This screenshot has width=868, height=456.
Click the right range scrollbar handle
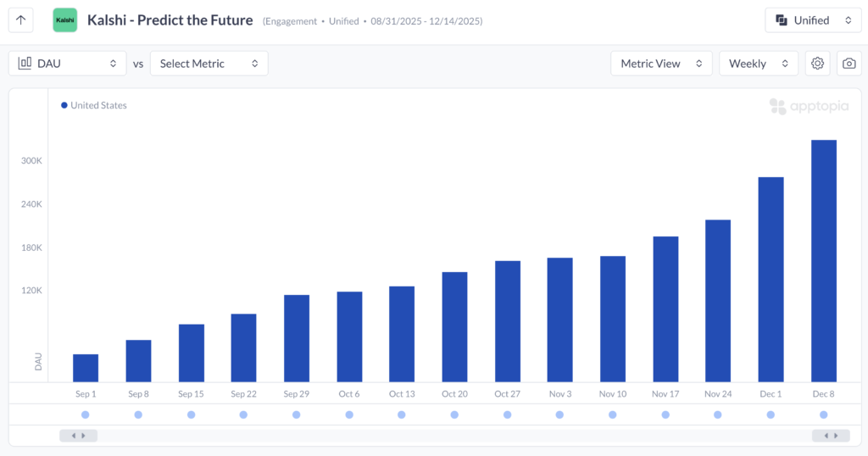coord(831,436)
